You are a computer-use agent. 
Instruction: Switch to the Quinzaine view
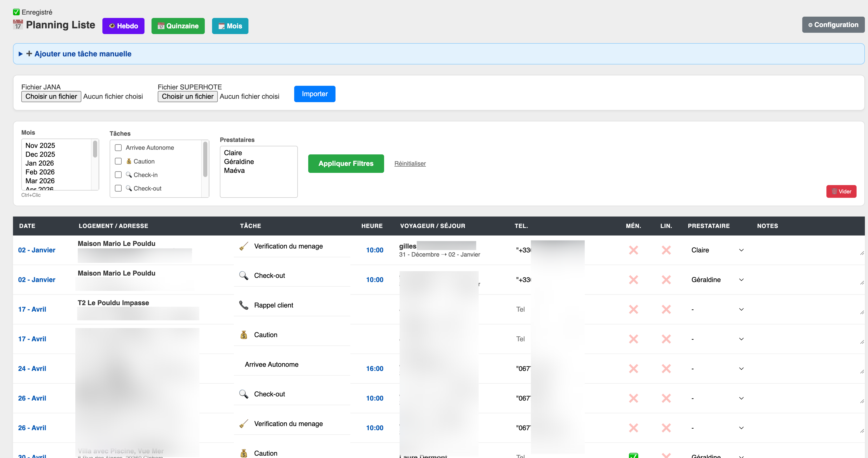178,26
